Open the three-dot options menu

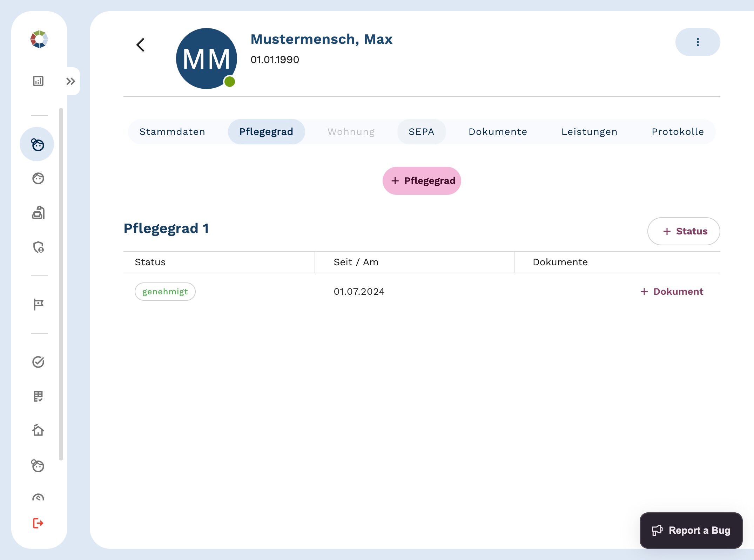(x=697, y=42)
